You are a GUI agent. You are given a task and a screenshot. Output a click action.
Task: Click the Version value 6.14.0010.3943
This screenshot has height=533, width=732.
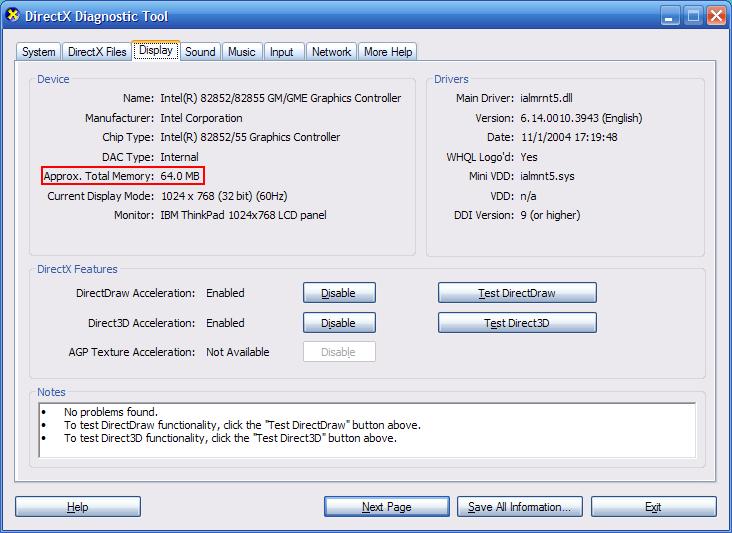click(581, 118)
